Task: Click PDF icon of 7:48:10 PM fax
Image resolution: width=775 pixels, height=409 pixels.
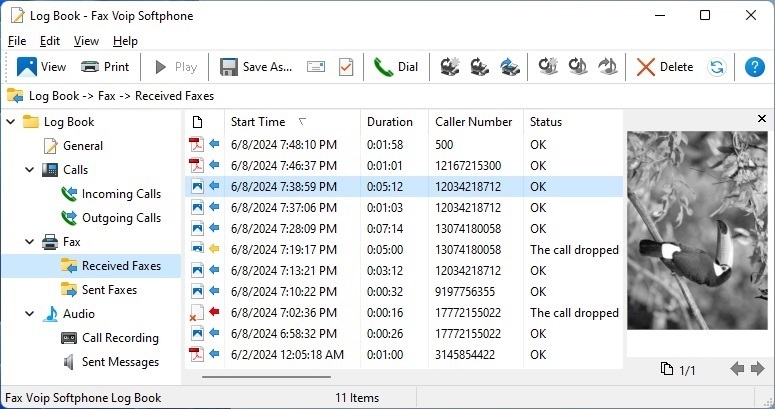Action: 197,144
